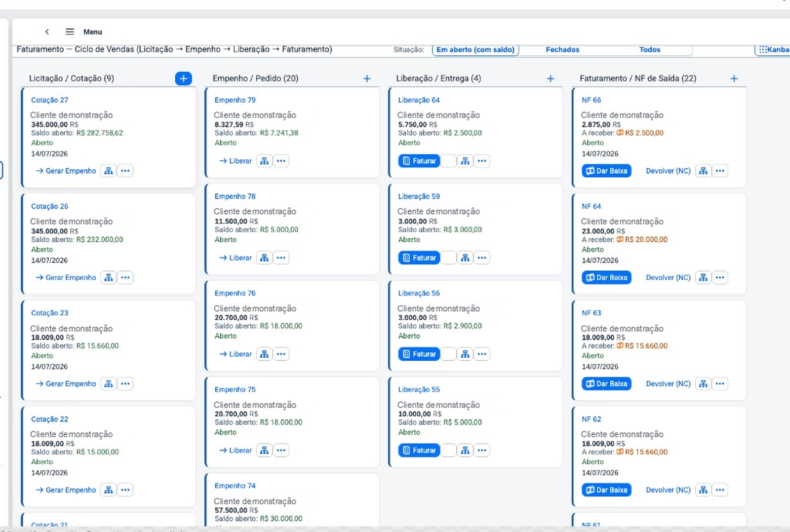
Task: Click Devolver (NC) on NF 66
Action: click(668, 171)
